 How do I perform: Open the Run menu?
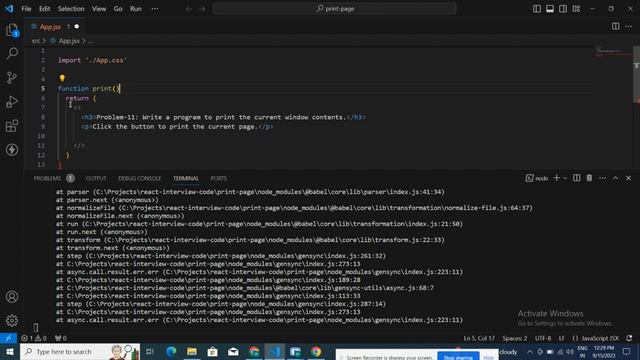pos(136,9)
